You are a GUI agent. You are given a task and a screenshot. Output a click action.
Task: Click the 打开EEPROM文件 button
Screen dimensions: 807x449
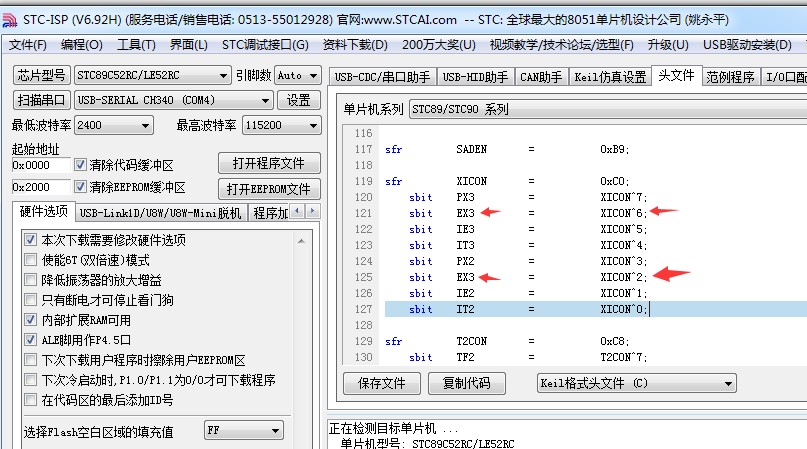click(269, 189)
